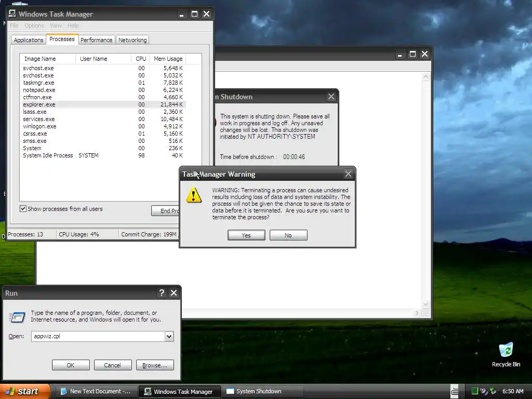The width and height of the screenshot is (532, 399).
Task: Click the Task Manager title bar icon
Action: click(x=12, y=14)
